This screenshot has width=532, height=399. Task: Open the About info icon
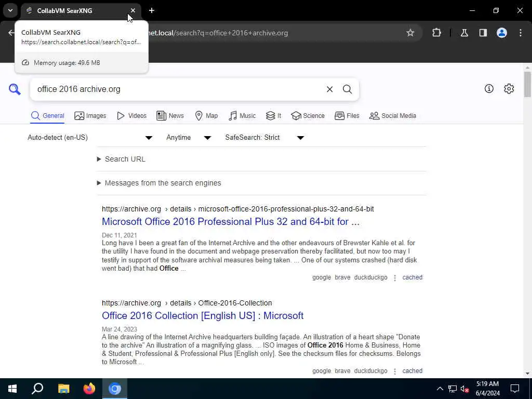(489, 89)
